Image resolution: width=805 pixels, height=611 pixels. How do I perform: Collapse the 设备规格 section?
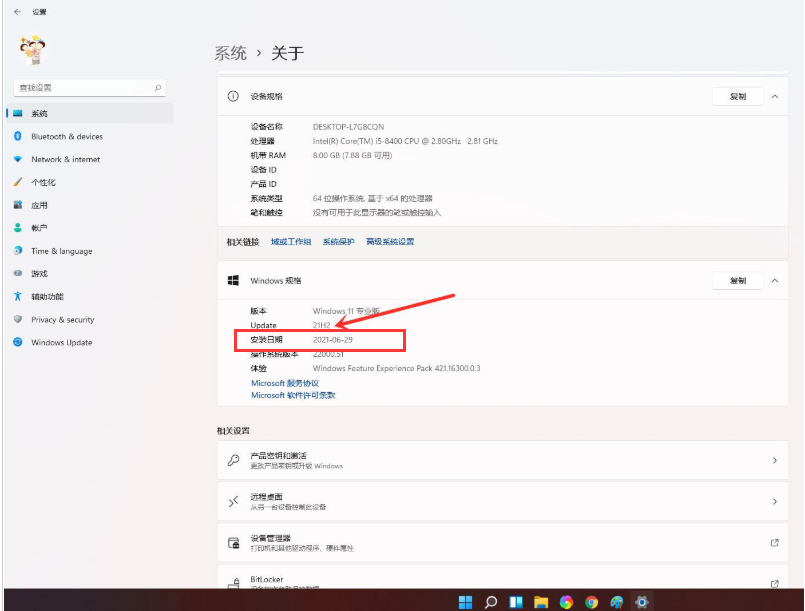(x=775, y=97)
